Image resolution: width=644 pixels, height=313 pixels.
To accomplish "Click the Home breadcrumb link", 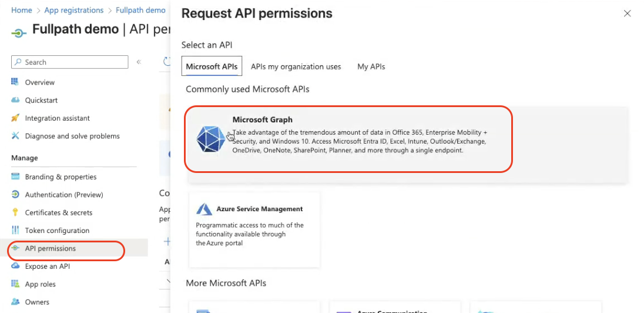I will (22, 10).
